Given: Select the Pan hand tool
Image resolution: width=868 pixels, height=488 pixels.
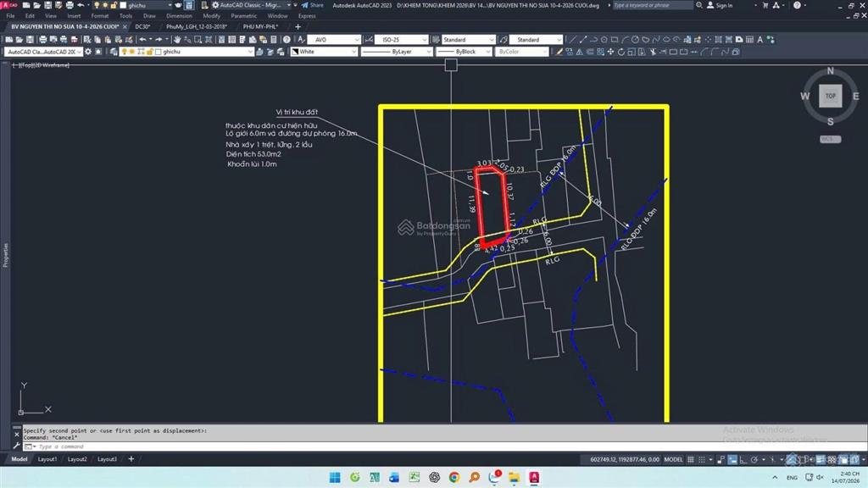Looking at the screenshot, I should [177, 40].
